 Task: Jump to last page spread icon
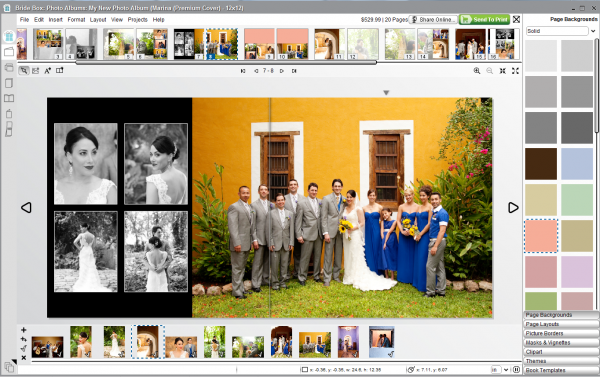(x=294, y=71)
